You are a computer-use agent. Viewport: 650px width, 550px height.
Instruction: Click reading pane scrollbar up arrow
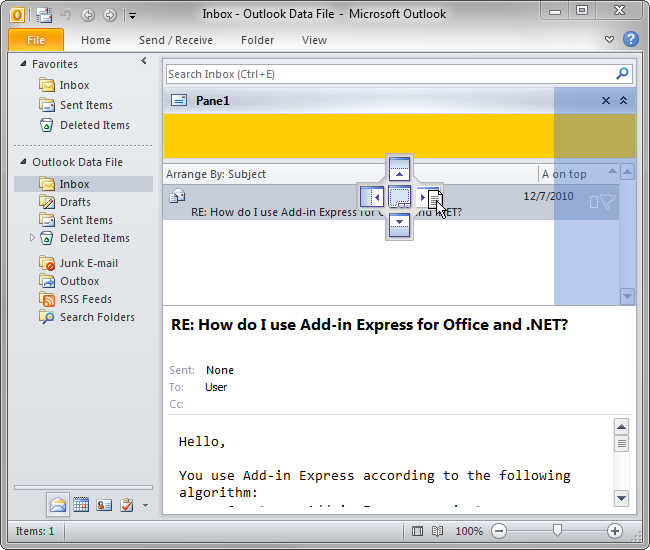click(621, 427)
